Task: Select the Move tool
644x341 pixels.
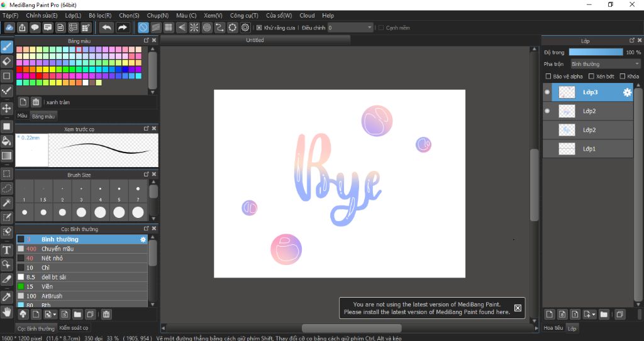Action: [x=6, y=109]
